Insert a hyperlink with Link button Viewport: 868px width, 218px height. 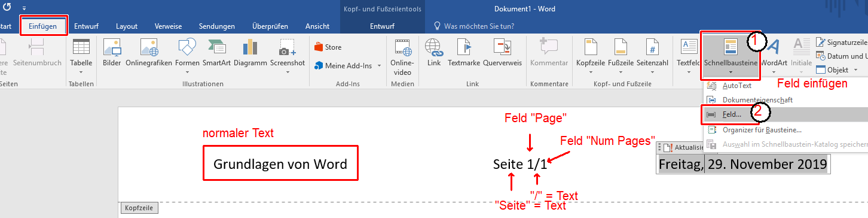(433, 53)
